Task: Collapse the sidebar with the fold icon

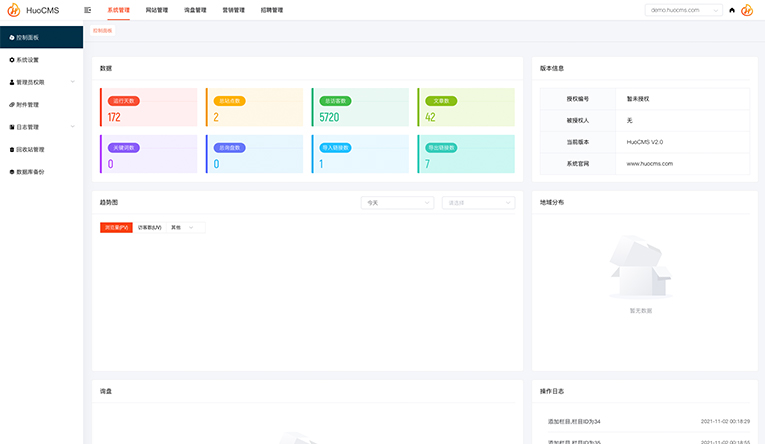Action: [89, 10]
